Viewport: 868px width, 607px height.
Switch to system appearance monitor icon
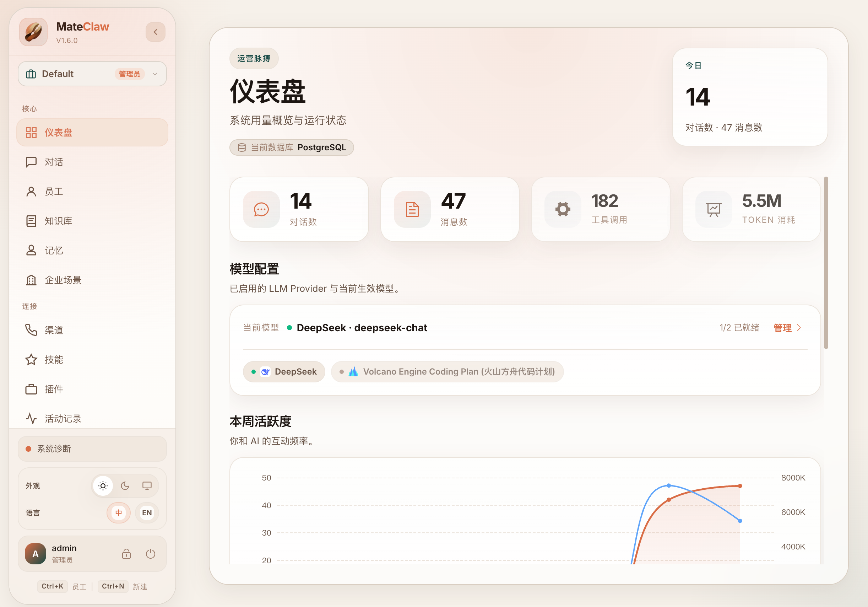[147, 485]
